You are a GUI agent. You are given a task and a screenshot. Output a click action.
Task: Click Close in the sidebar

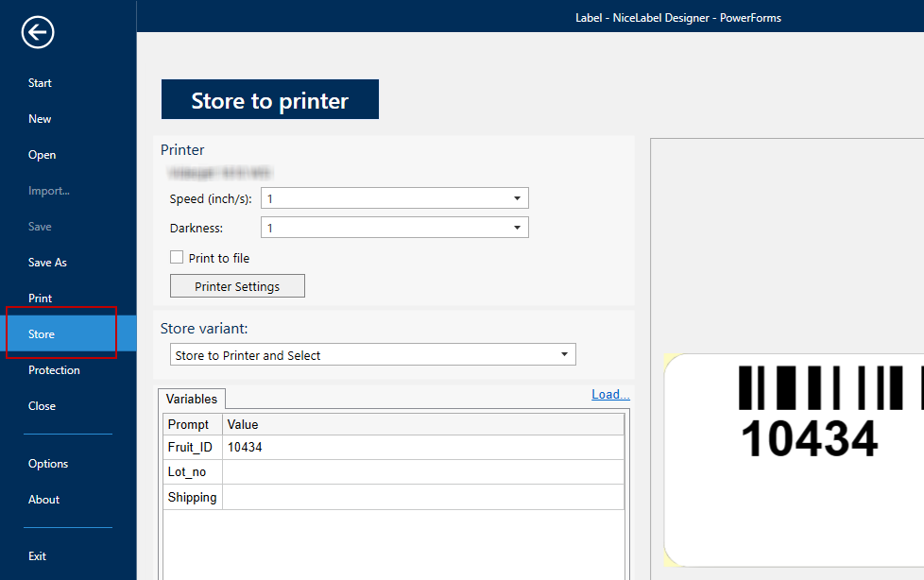click(x=42, y=406)
